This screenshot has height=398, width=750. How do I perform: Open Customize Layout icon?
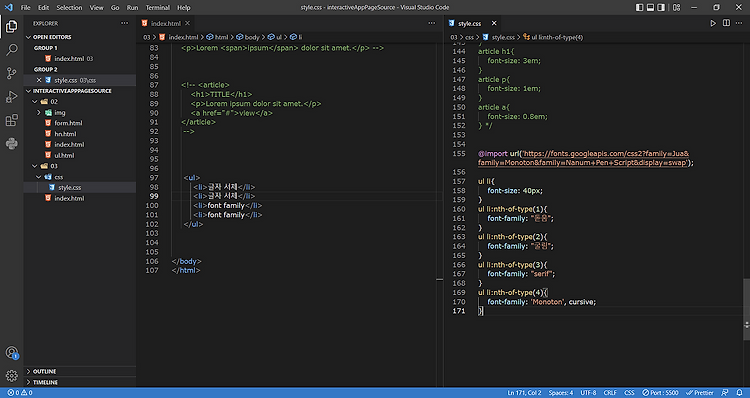tap(676, 7)
